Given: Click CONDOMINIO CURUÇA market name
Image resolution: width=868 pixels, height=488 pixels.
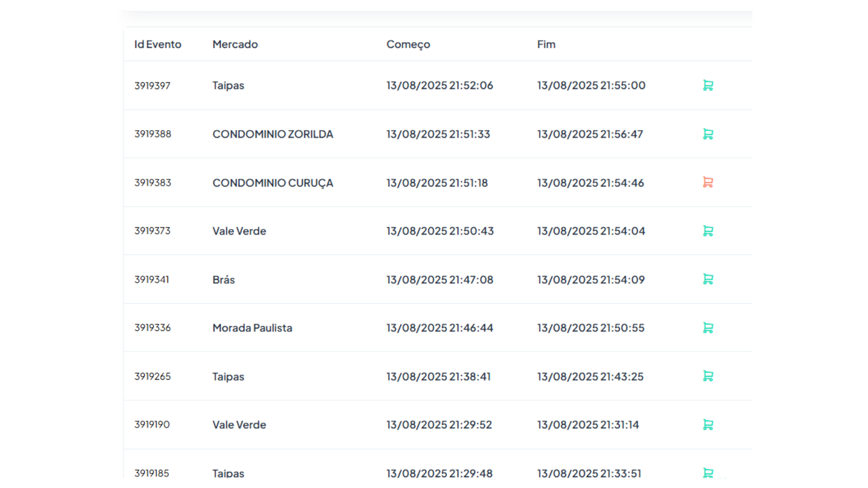Looking at the screenshot, I should pyautogui.click(x=273, y=183).
